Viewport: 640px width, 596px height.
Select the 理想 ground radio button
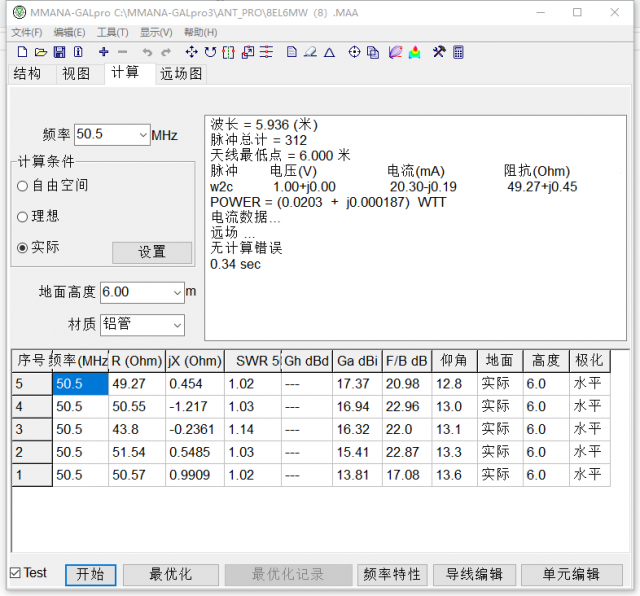pos(22,217)
